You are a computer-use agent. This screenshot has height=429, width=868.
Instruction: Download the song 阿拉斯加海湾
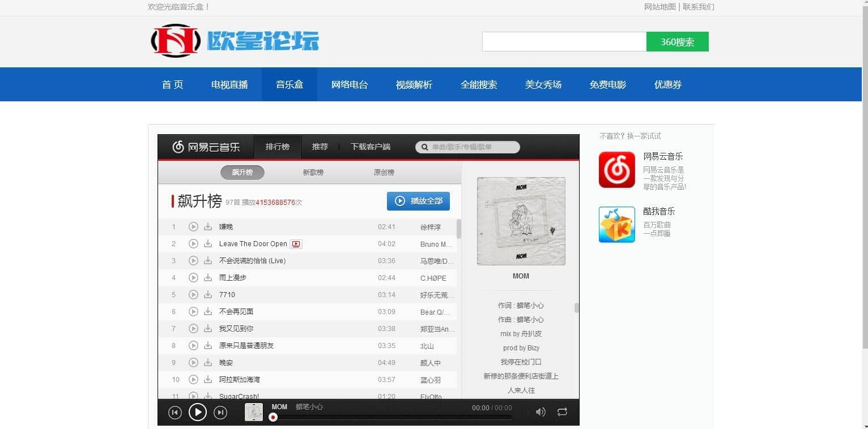click(x=208, y=380)
